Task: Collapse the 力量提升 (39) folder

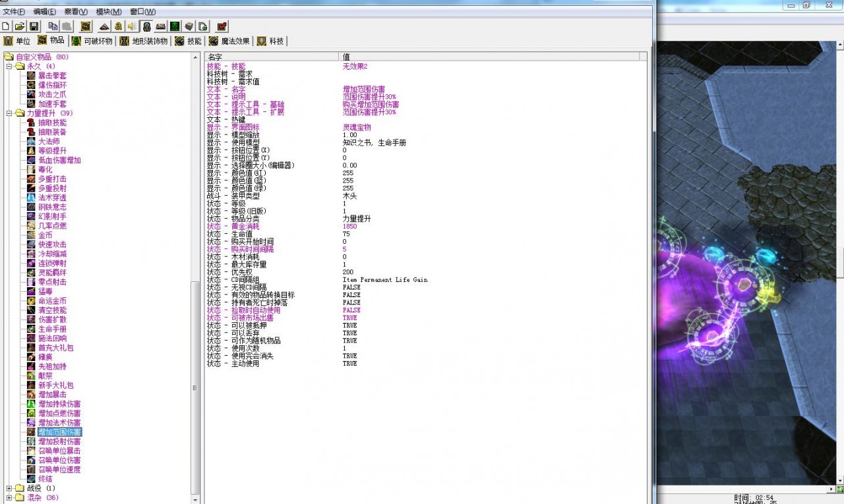Action: pyautogui.click(x=9, y=113)
